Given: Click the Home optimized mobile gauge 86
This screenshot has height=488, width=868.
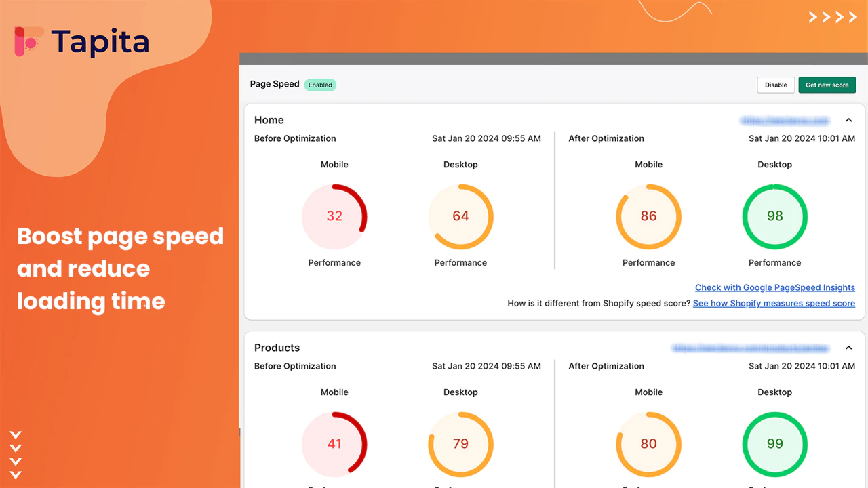Looking at the screenshot, I should tap(648, 216).
